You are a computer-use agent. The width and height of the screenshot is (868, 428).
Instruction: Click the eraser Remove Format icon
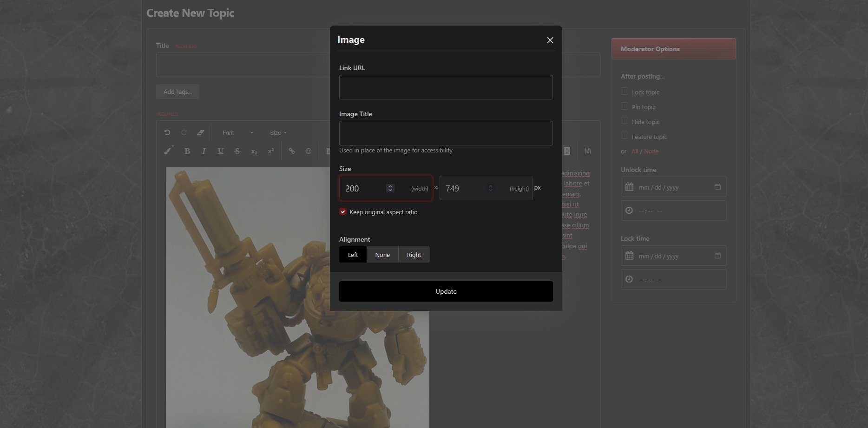[x=201, y=132]
